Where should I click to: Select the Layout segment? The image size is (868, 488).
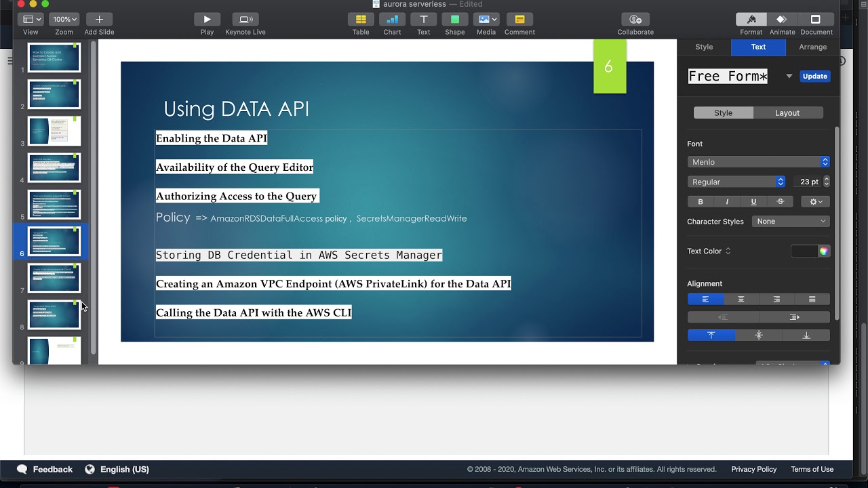point(787,113)
